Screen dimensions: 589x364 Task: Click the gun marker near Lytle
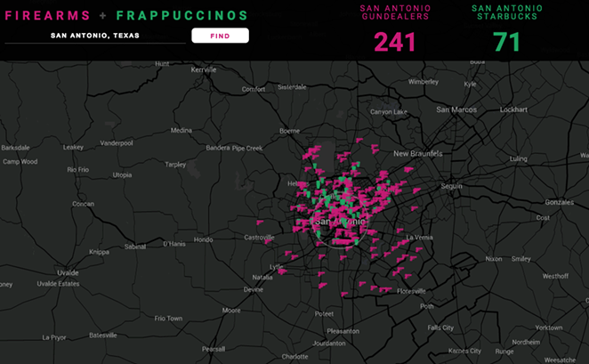coord(282,271)
